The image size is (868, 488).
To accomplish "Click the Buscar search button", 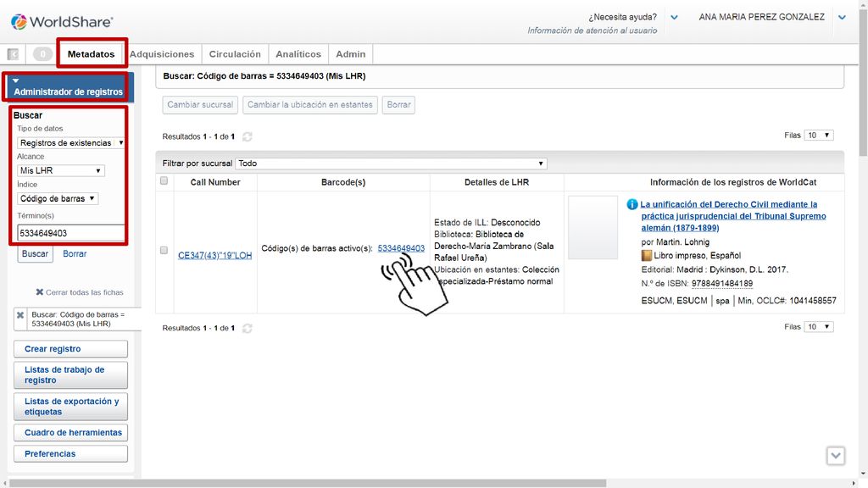I will [x=35, y=254].
